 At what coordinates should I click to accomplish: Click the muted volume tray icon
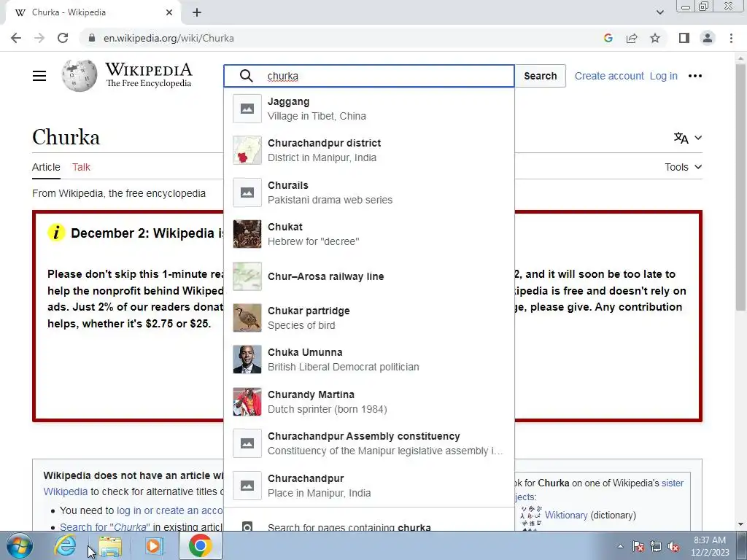tap(673, 547)
